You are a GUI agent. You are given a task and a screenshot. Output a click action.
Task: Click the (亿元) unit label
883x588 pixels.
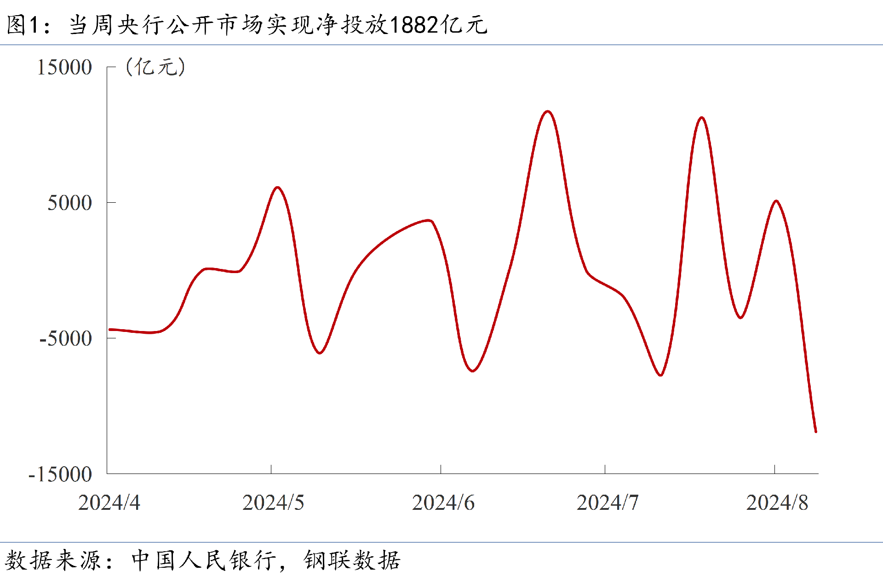point(155,67)
